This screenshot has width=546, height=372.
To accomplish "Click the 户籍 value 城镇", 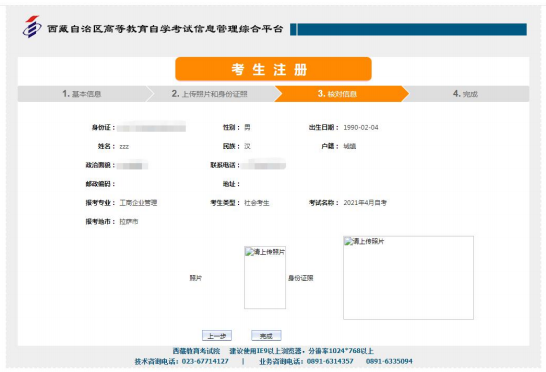I will [350, 146].
